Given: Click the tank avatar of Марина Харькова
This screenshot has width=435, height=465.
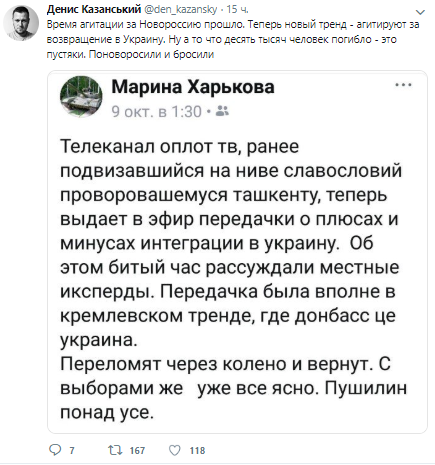Looking at the screenshot, I should click(81, 97).
